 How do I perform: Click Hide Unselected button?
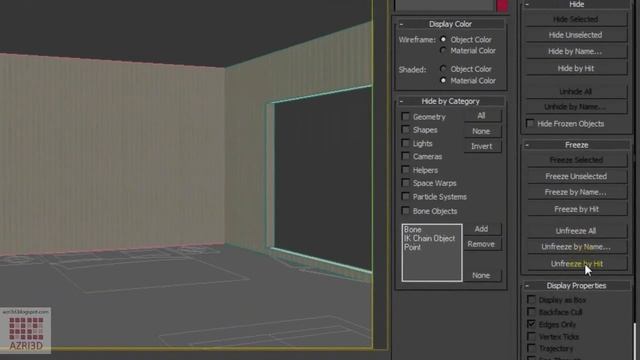pos(576,35)
